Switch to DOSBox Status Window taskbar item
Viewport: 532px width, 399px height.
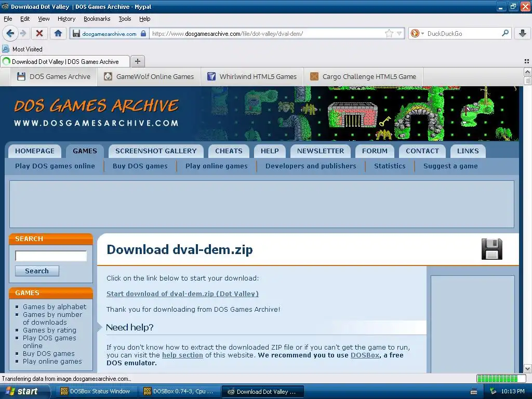click(x=96, y=392)
